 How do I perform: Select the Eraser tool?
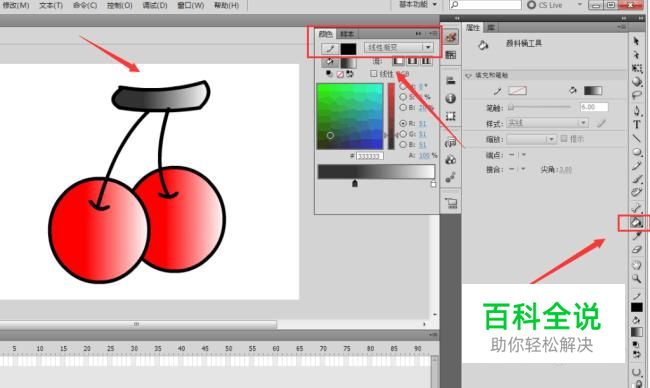pyautogui.click(x=637, y=250)
